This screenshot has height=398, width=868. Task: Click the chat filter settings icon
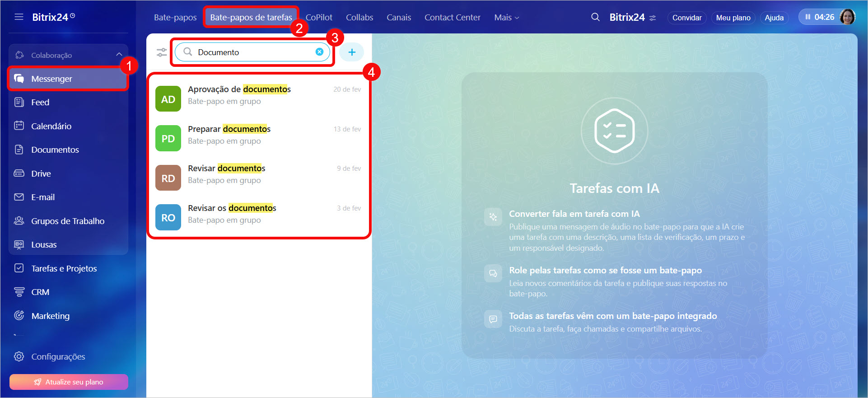pyautogui.click(x=162, y=52)
